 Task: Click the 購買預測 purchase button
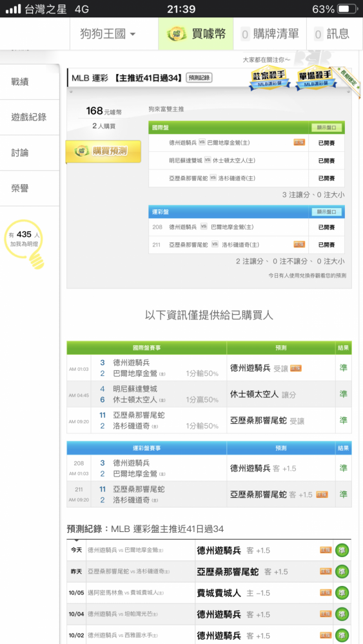click(x=103, y=151)
